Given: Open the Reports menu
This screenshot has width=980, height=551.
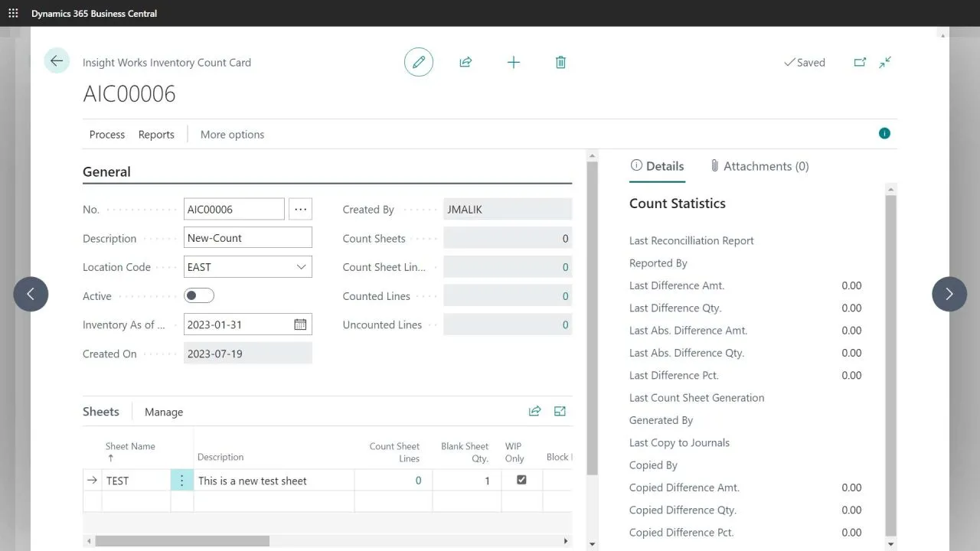Looking at the screenshot, I should (x=155, y=134).
